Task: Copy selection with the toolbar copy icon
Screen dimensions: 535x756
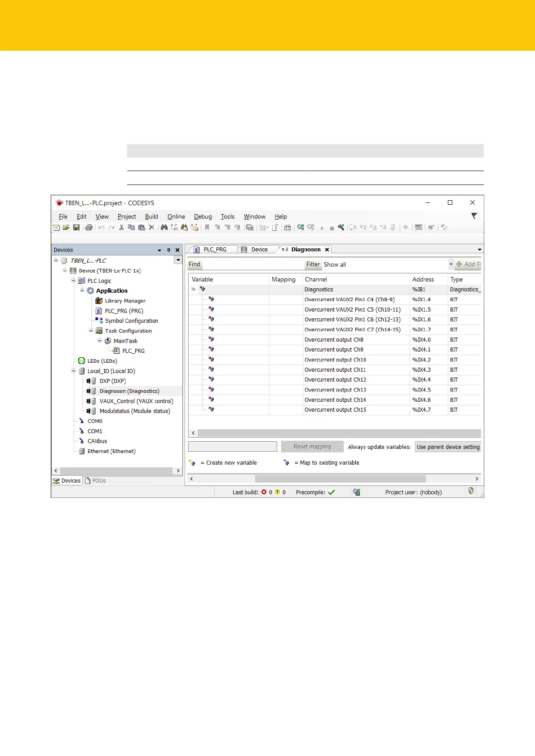Action: [x=131, y=228]
